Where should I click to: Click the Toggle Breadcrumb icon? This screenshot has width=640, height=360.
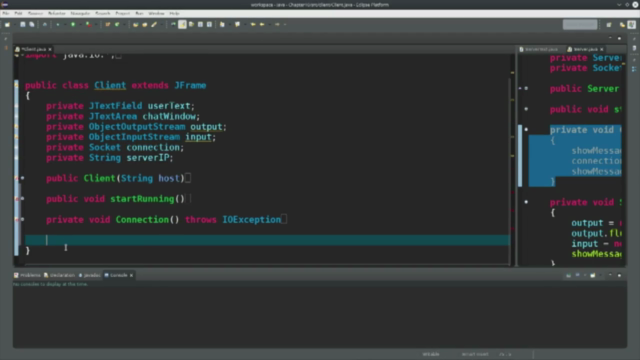173,24
